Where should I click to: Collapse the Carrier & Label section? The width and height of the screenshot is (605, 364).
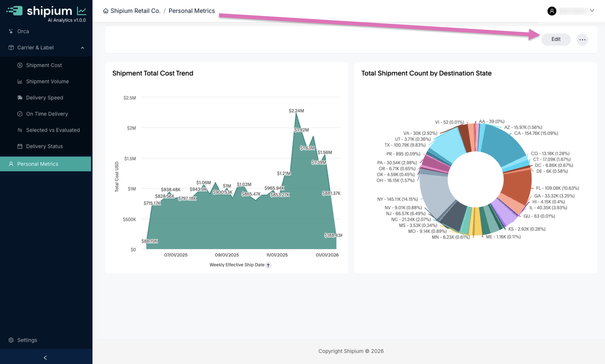pos(82,48)
